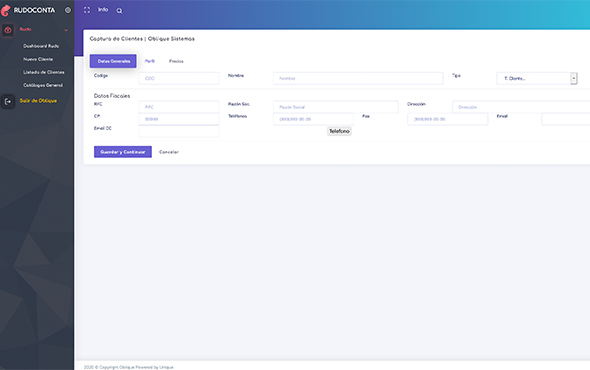Switch to the Perfil tab
The height and width of the screenshot is (370, 590).
[x=150, y=61]
